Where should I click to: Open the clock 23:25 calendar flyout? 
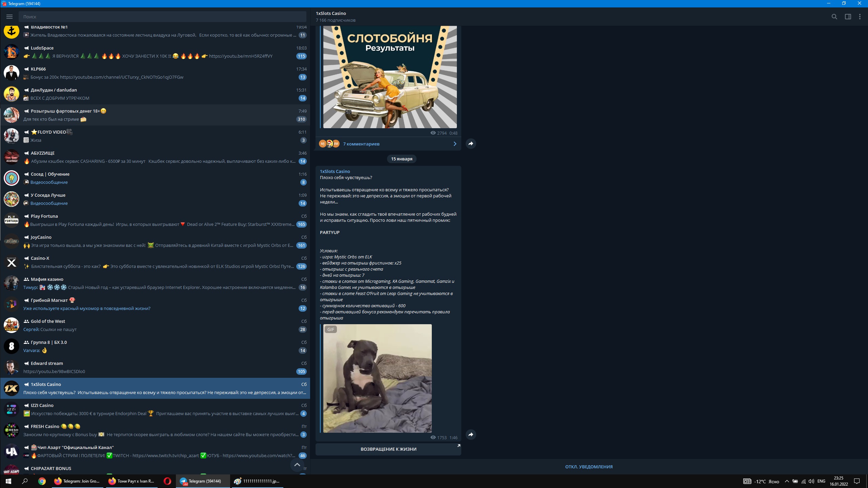point(839,481)
